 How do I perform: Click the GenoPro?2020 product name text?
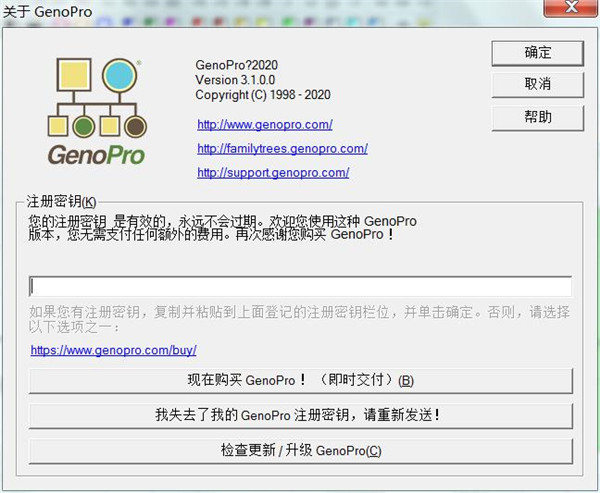pyautogui.click(x=236, y=65)
